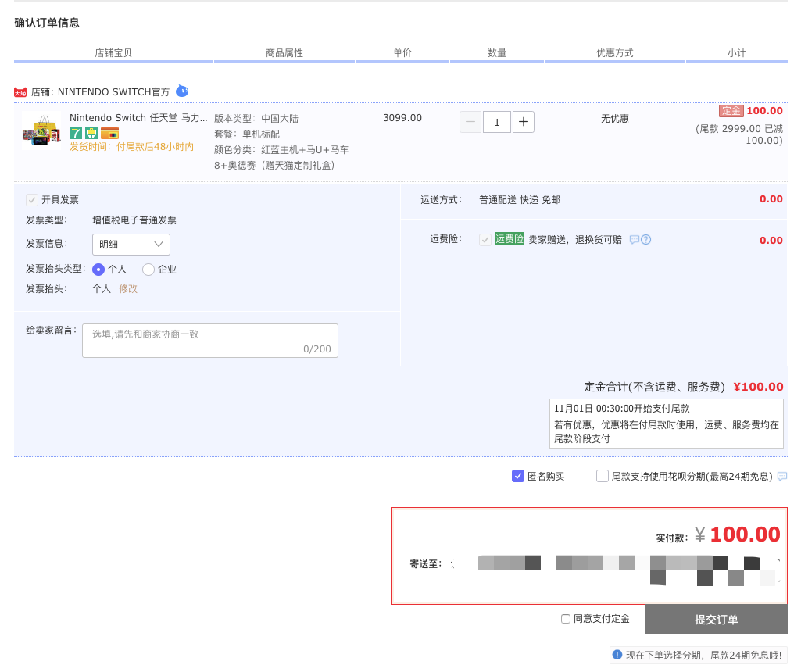
Task: Click the 套餐：单机标配 attribute
Action: coord(247,134)
